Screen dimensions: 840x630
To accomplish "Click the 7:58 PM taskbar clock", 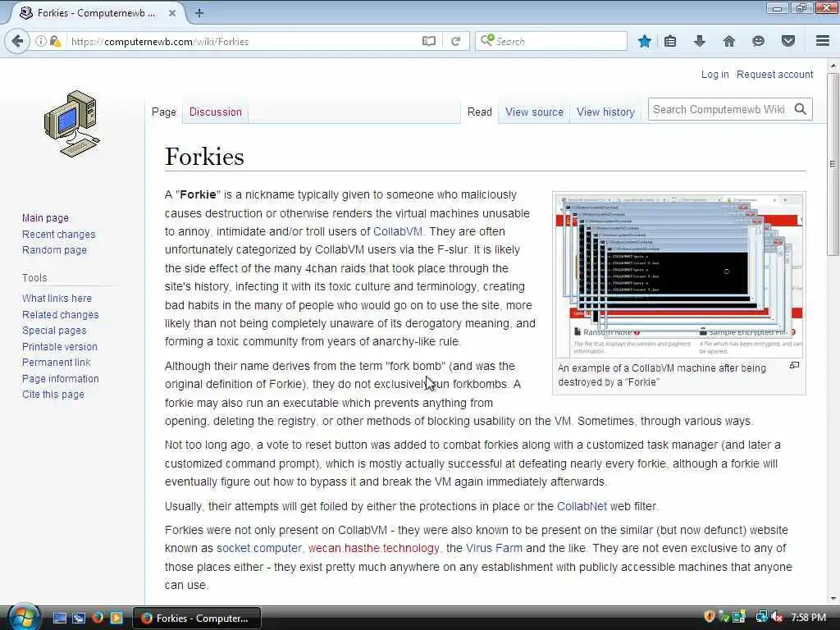I will click(808, 618).
